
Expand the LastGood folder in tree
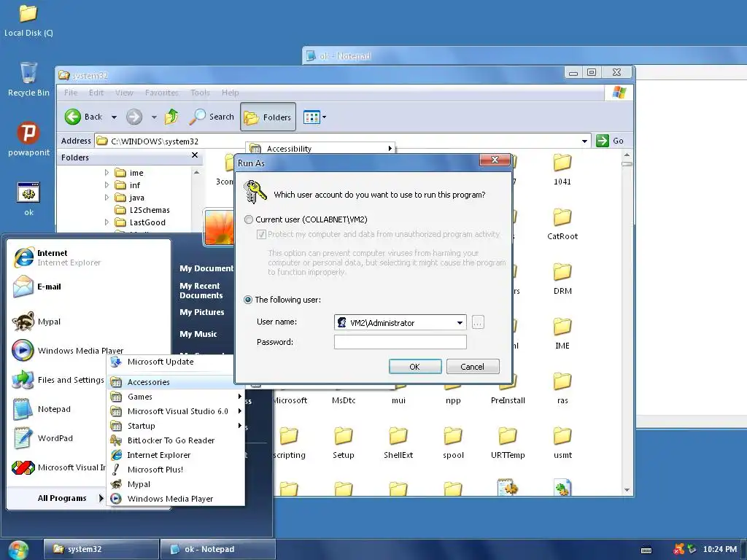point(107,222)
